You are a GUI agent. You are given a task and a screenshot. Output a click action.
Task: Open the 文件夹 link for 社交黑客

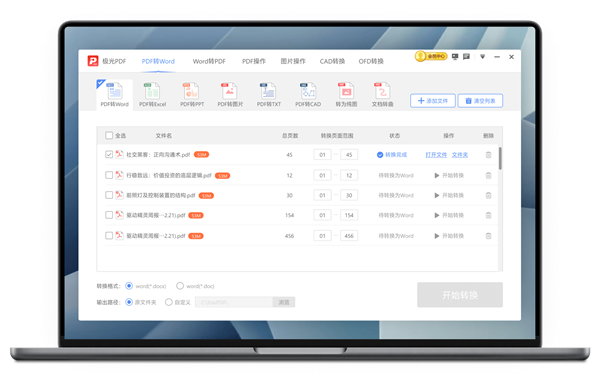[x=460, y=155]
